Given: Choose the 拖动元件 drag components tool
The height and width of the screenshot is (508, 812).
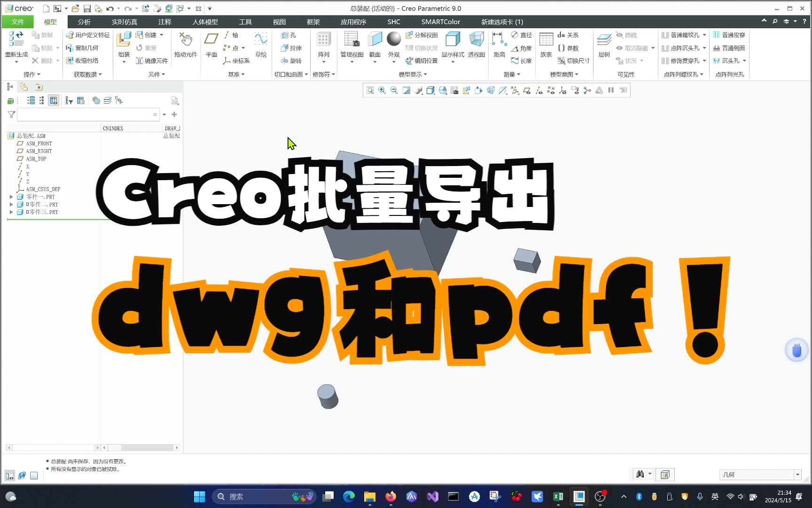Looking at the screenshot, I should click(x=186, y=44).
